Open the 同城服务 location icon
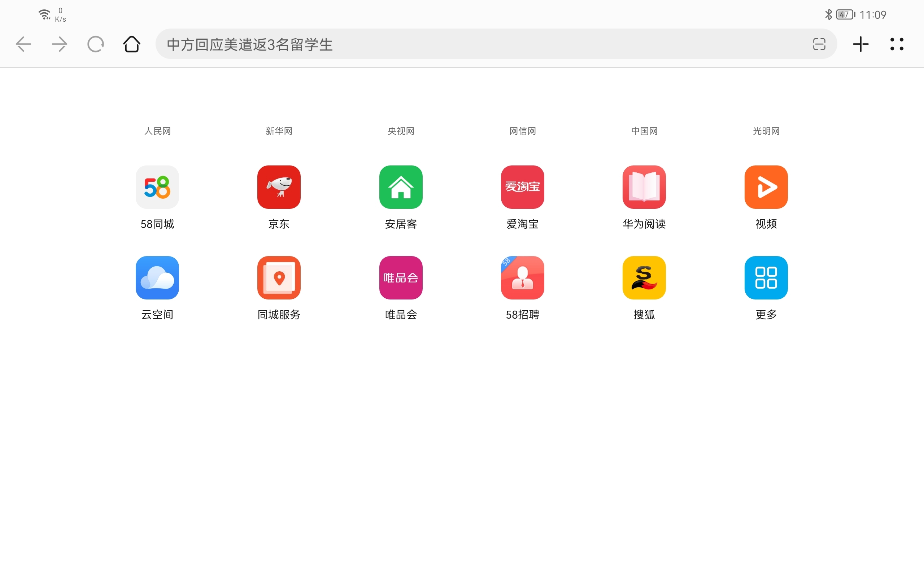924x578 pixels. [x=279, y=277]
